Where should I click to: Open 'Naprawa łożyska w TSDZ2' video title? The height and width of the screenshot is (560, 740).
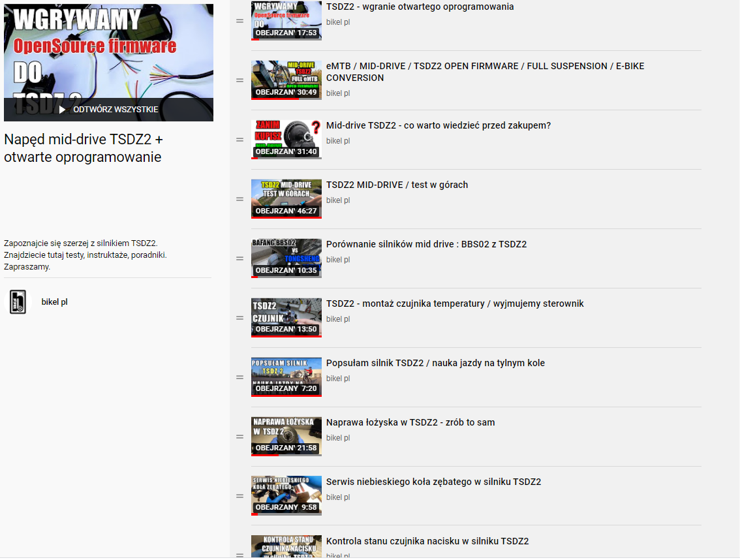point(410,422)
